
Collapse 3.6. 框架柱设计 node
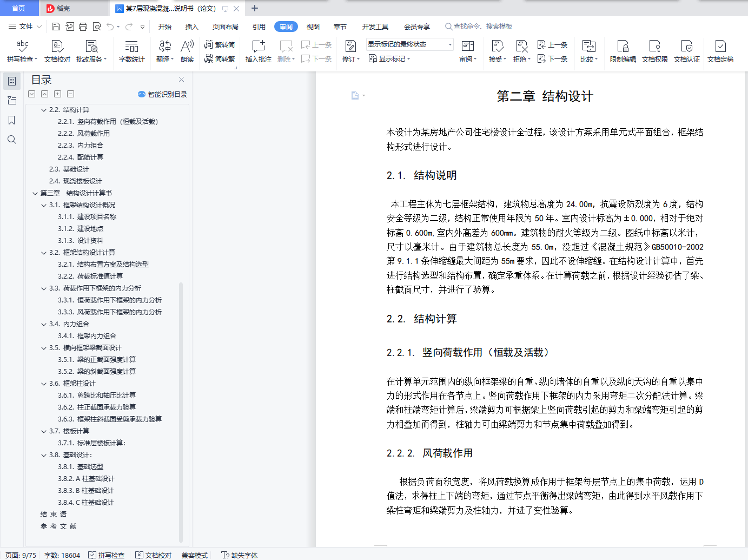tap(44, 384)
